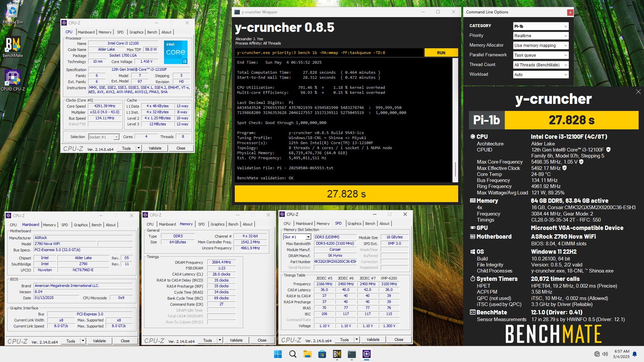Image resolution: width=644 pixels, height=362 pixels.
Task: Open the Thread Count dropdown
Action: pyautogui.click(x=541, y=65)
